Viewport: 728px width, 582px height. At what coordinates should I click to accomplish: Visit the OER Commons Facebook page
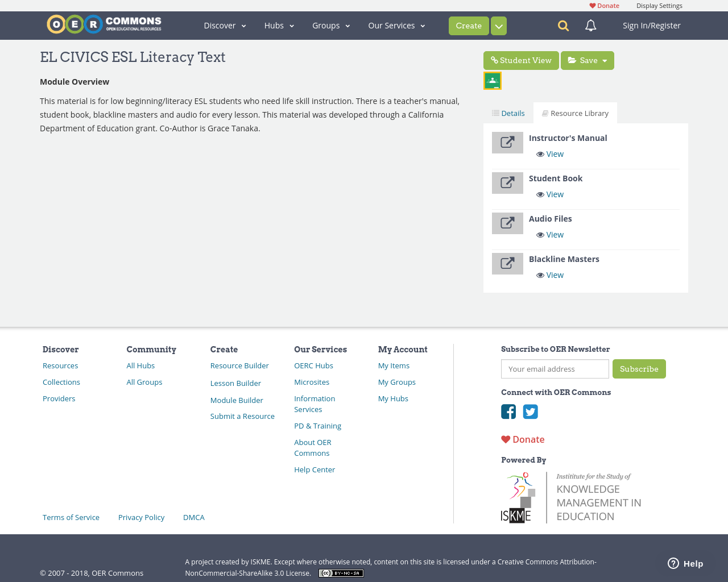pyautogui.click(x=508, y=411)
